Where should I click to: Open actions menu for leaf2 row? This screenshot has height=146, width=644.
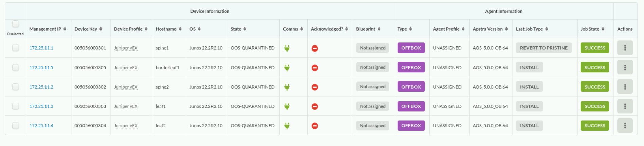tap(625, 126)
